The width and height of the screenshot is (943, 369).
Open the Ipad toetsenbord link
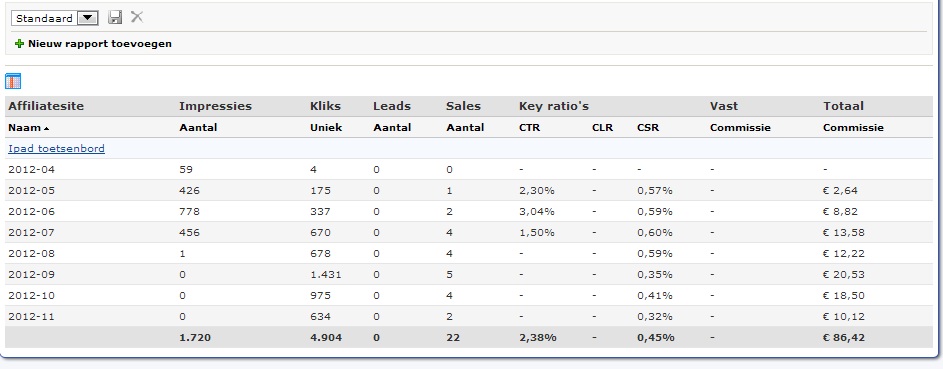pyautogui.click(x=57, y=148)
